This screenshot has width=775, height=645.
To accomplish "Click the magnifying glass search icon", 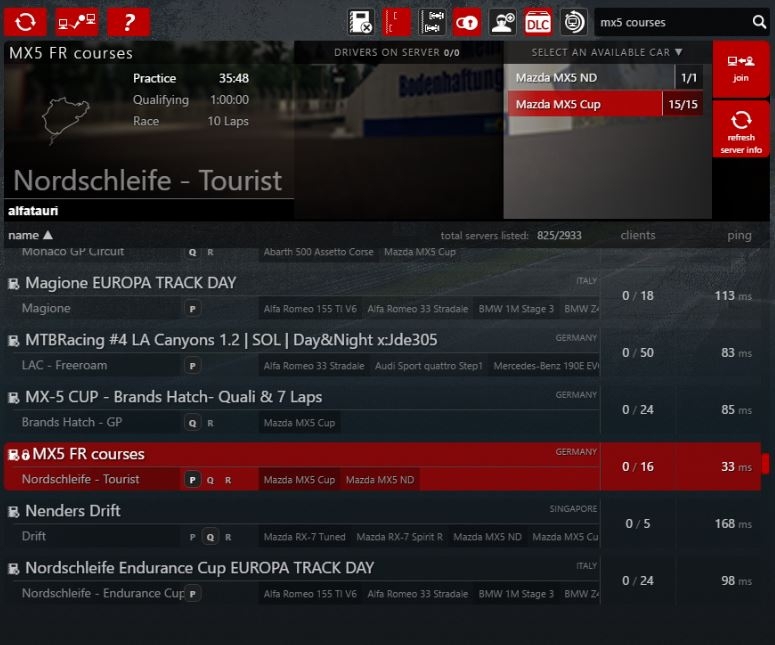I will click(759, 22).
